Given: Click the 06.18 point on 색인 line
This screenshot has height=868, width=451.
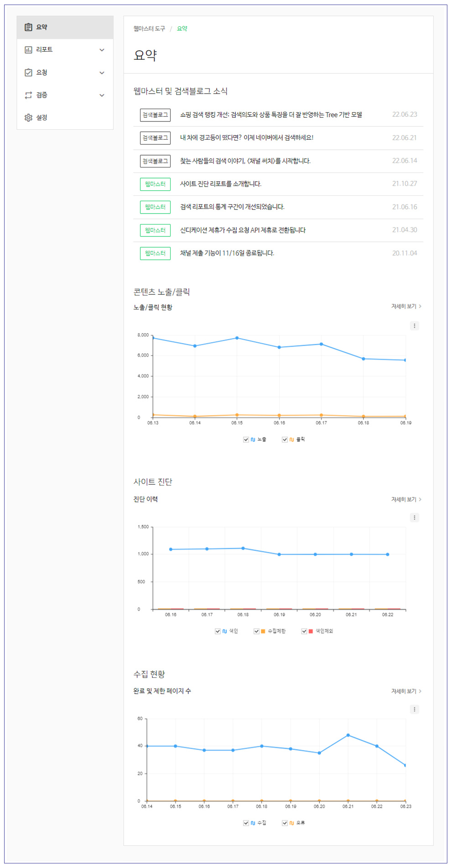Looking at the screenshot, I should (243, 549).
